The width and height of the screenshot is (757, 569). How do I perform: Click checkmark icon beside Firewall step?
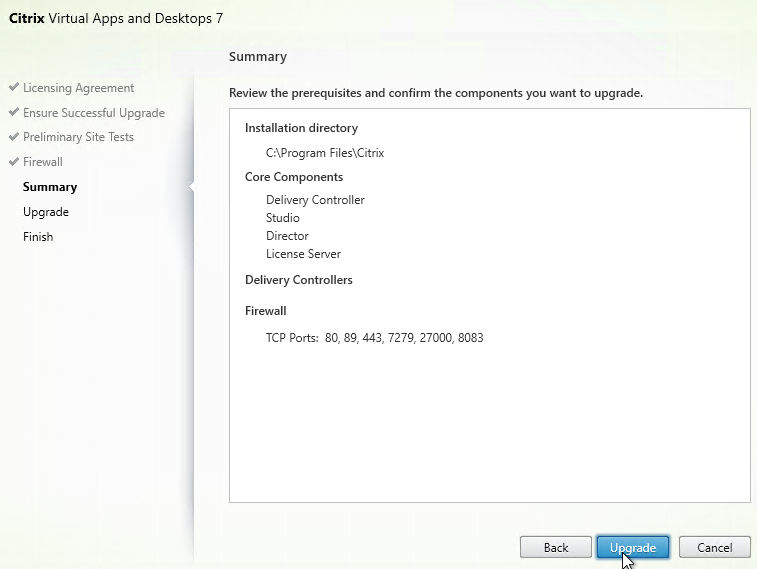pyautogui.click(x=14, y=161)
